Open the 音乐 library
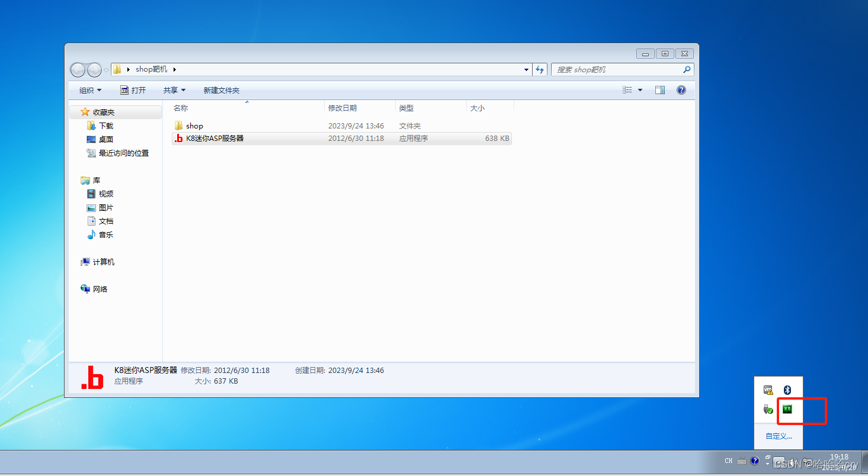The width and height of the screenshot is (868, 476). (x=106, y=234)
